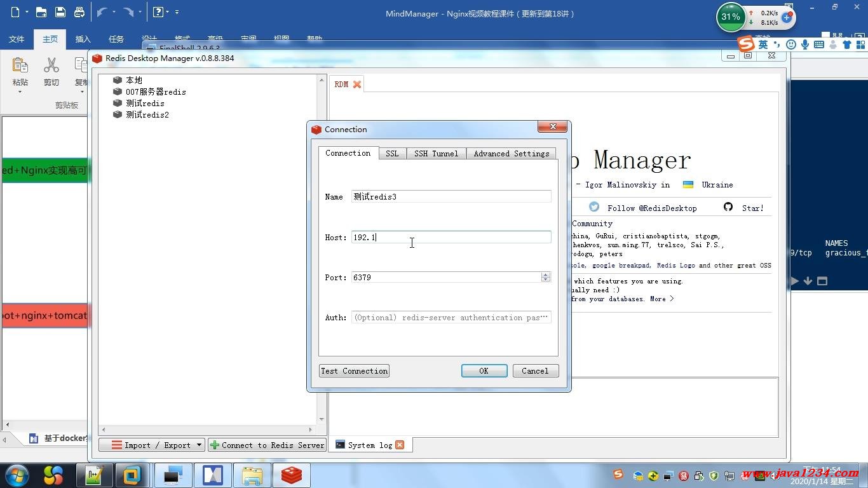Click the Auth password field
This screenshot has height=488, width=868.
click(x=451, y=317)
